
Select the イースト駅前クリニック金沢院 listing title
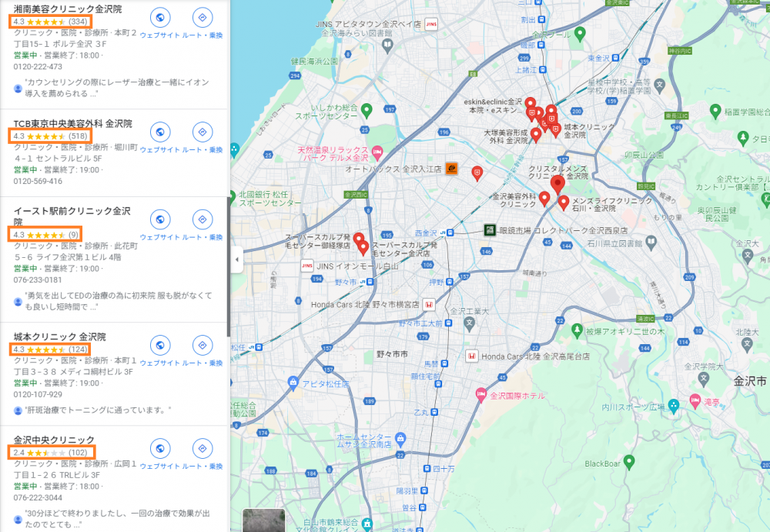(72, 216)
